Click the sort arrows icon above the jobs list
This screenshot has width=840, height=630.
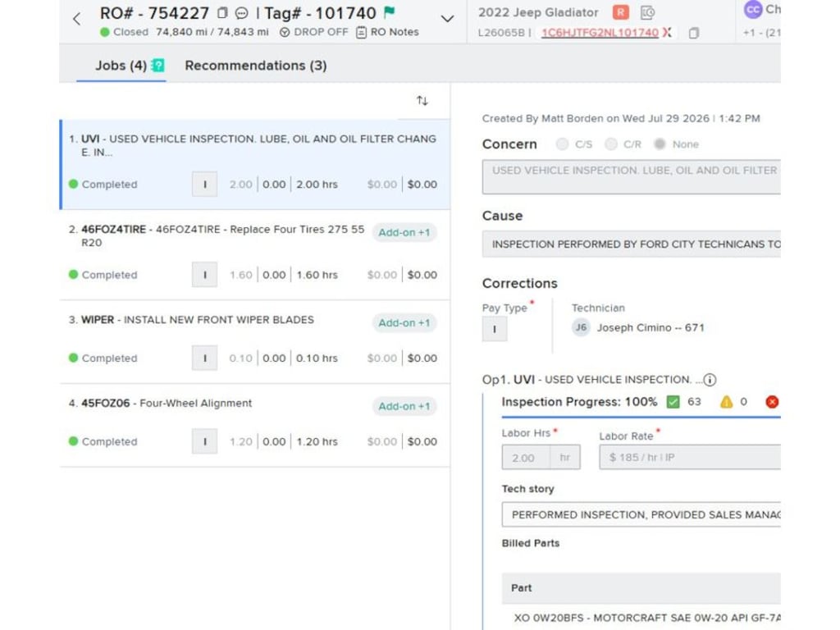point(422,101)
